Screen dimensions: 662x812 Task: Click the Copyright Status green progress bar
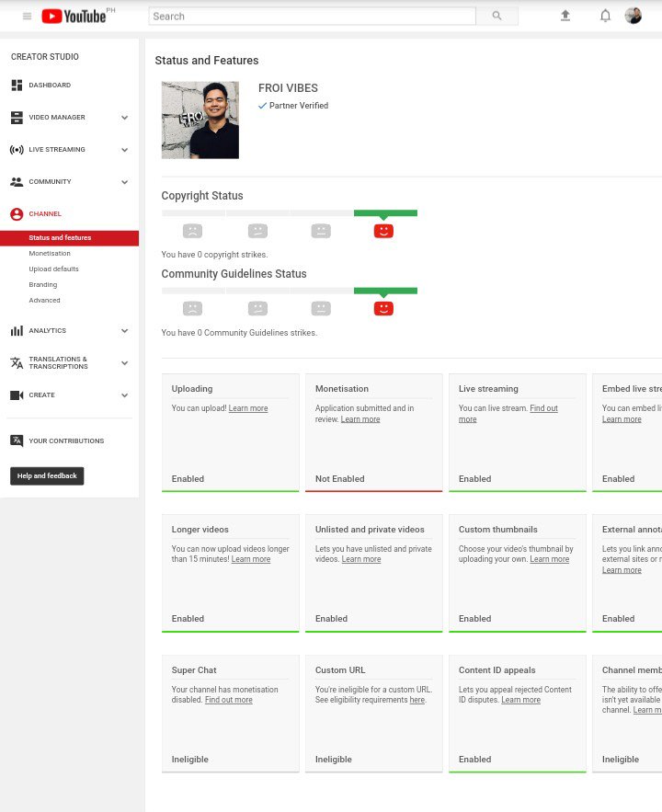click(385, 212)
